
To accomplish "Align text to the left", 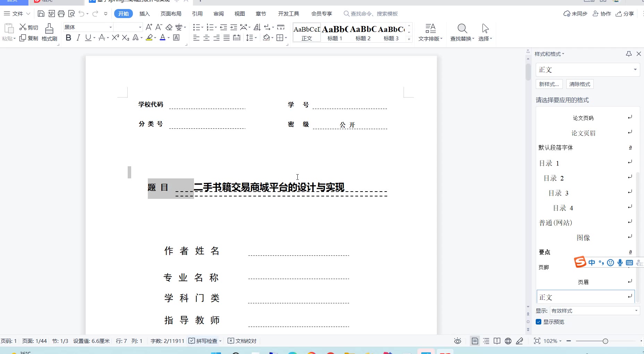I will (x=196, y=38).
